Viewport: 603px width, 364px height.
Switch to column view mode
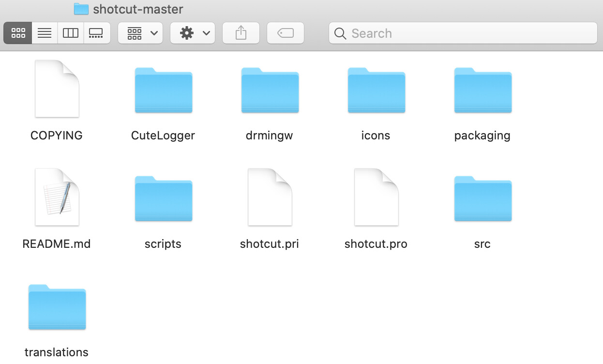click(71, 33)
